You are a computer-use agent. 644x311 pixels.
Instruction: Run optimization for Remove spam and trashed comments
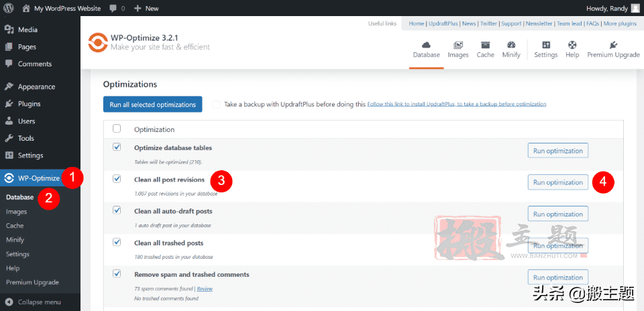[557, 277]
